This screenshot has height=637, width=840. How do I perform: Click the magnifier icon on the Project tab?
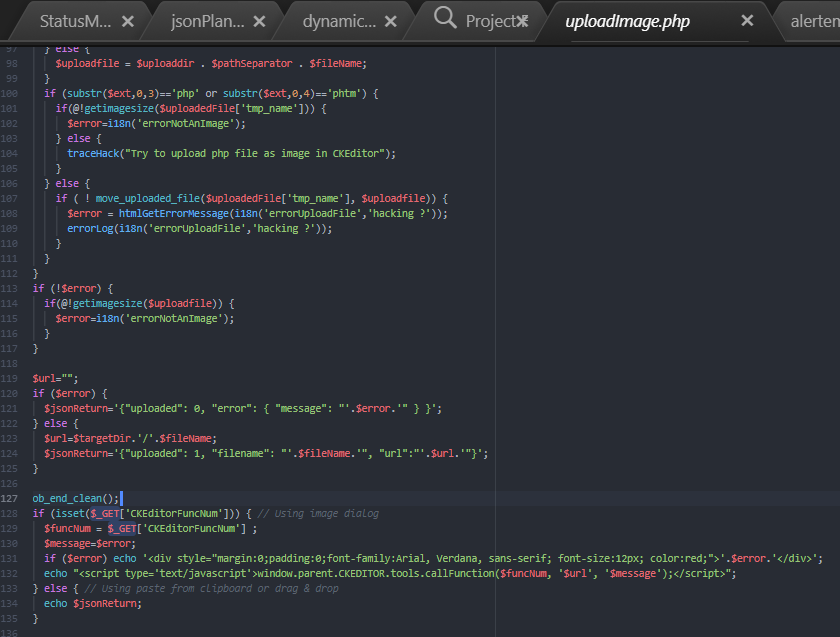pyautogui.click(x=446, y=19)
